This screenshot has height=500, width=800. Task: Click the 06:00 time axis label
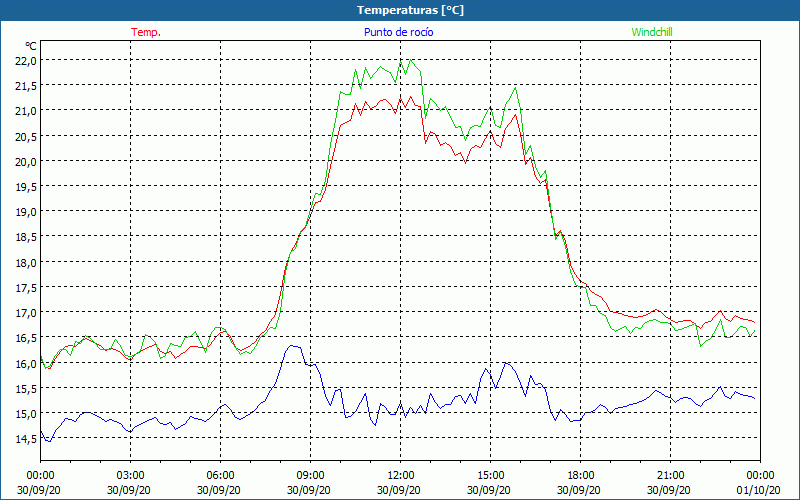220,476
